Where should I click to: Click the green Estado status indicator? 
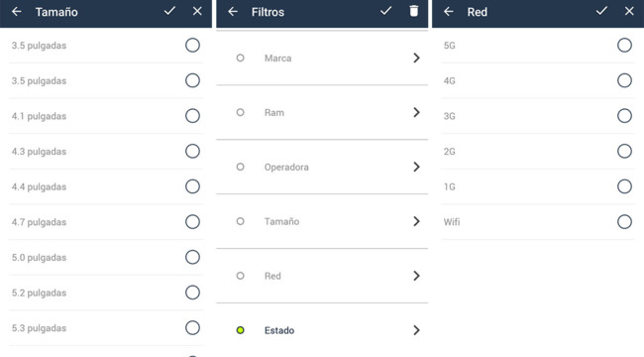click(x=241, y=330)
